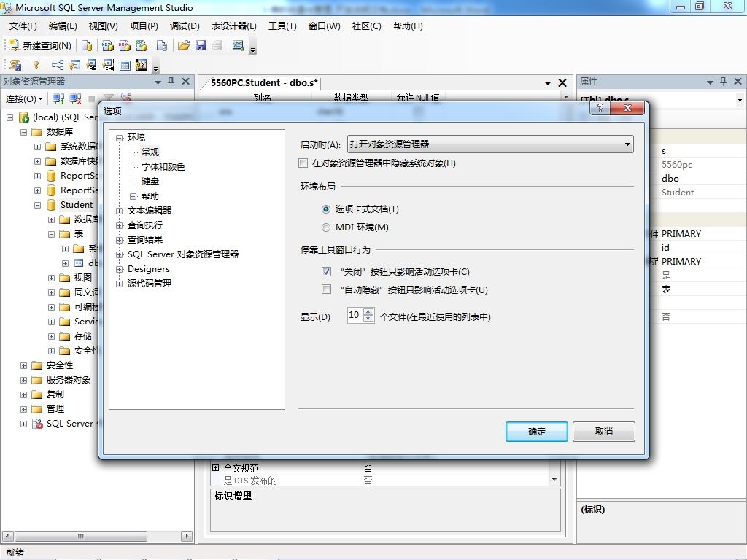Viewport: 747px width, 560px height.
Task: Select the 5560PC.Student - dbo.s* tab
Action: point(263,83)
